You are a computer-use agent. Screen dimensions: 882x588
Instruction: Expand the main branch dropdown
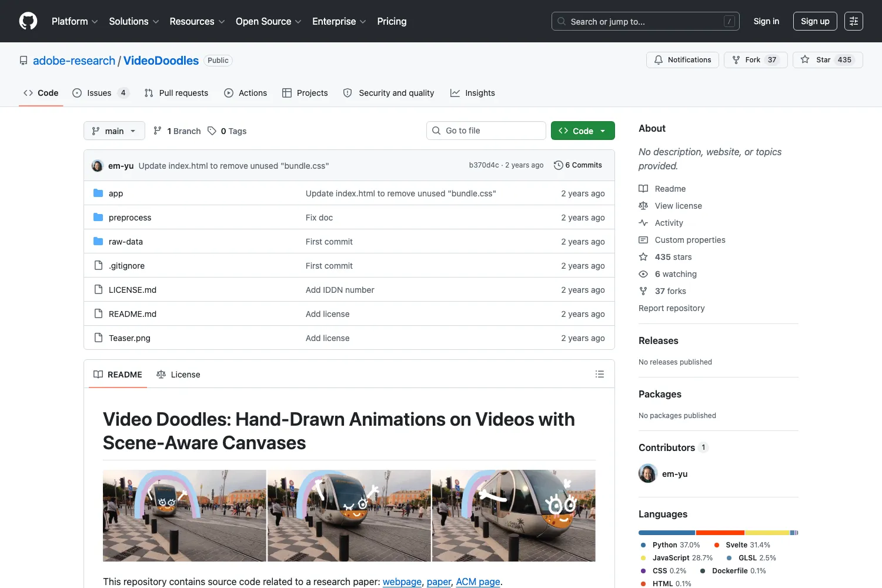114,131
